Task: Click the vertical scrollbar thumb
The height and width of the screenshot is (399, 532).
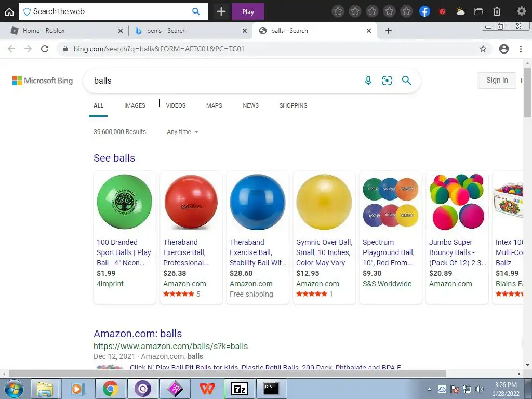Action: tap(527, 92)
